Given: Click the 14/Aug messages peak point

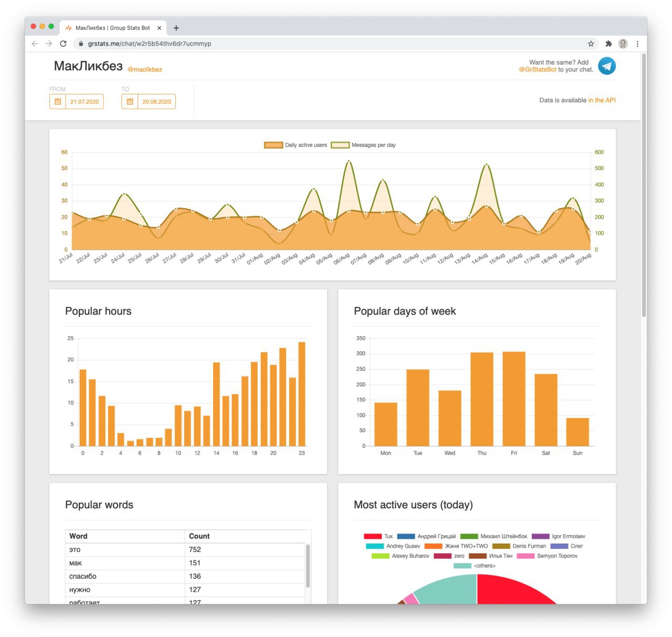Looking at the screenshot, I should click(x=487, y=165).
